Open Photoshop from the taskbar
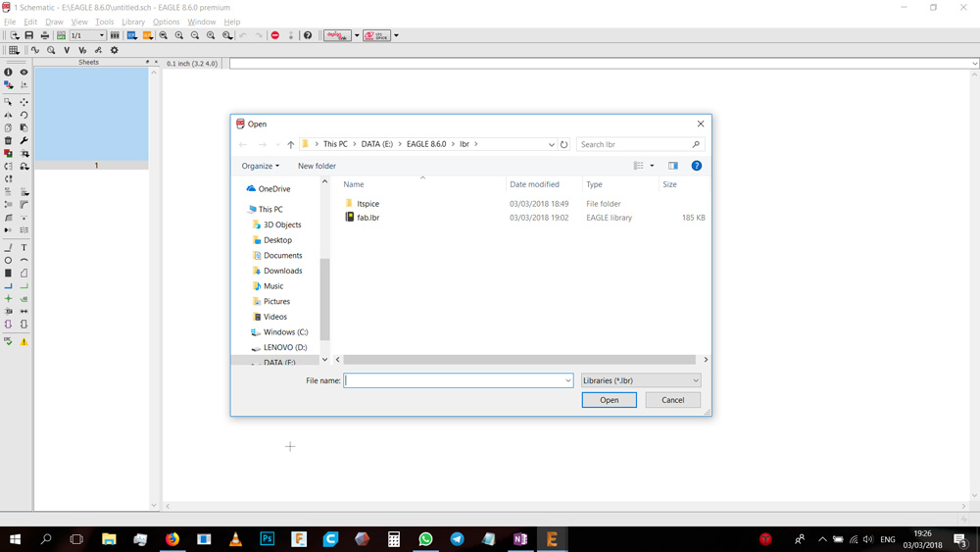Viewport: 980px width, 552px height. [x=267, y=539]
